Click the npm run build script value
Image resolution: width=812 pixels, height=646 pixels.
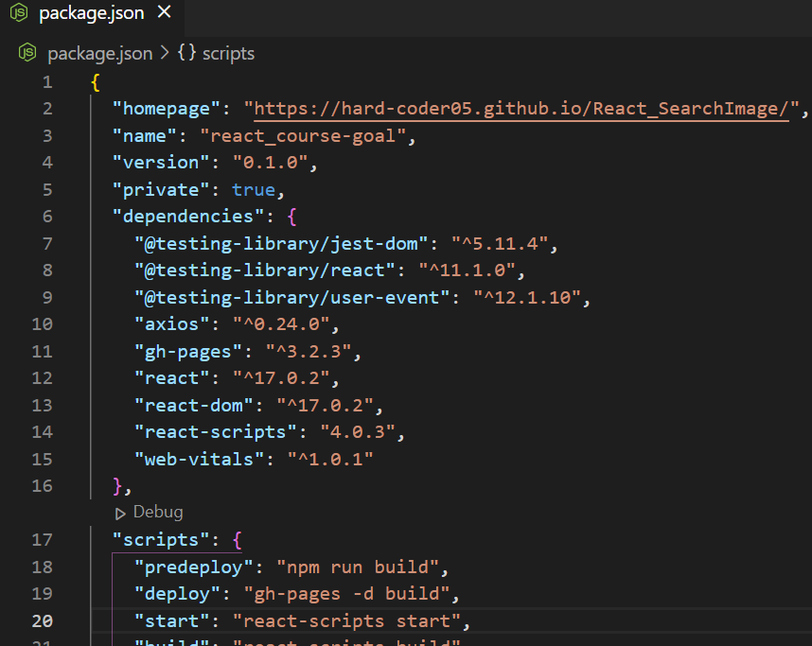[361, 566]
